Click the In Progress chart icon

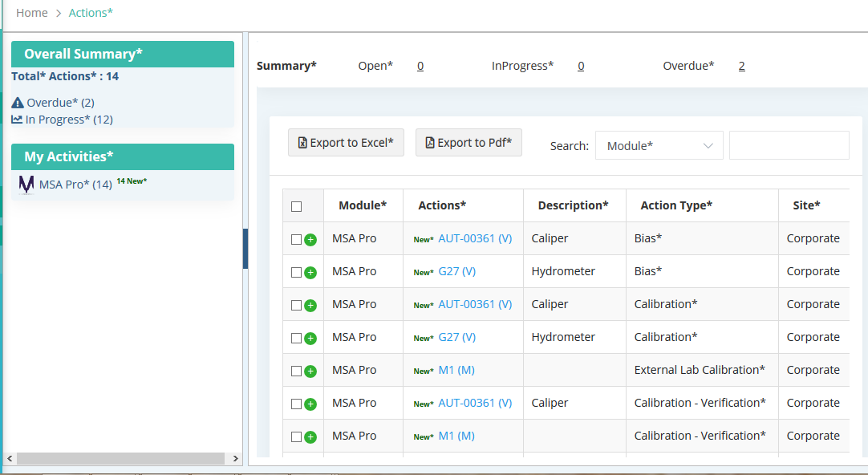point(17,119)
